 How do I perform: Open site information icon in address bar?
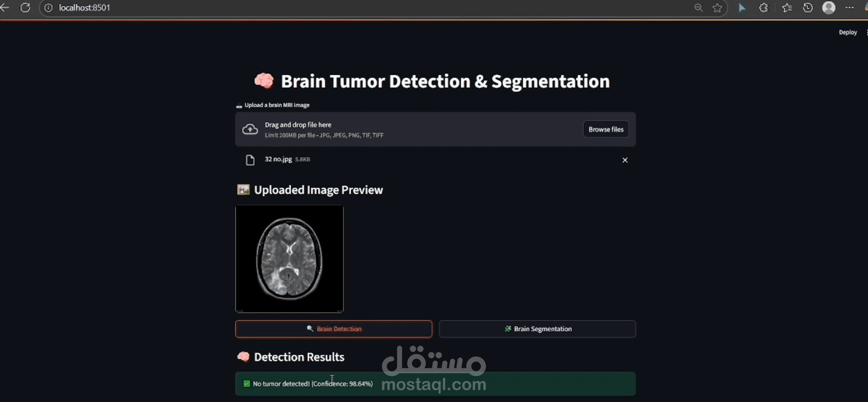(x=48, y=8)
